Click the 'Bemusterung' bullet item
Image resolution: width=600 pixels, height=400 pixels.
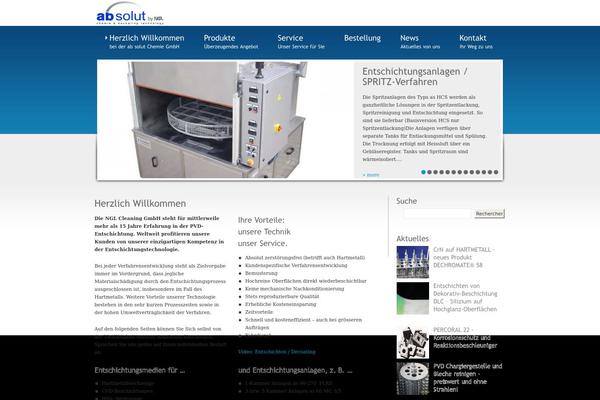coord(261,273)
